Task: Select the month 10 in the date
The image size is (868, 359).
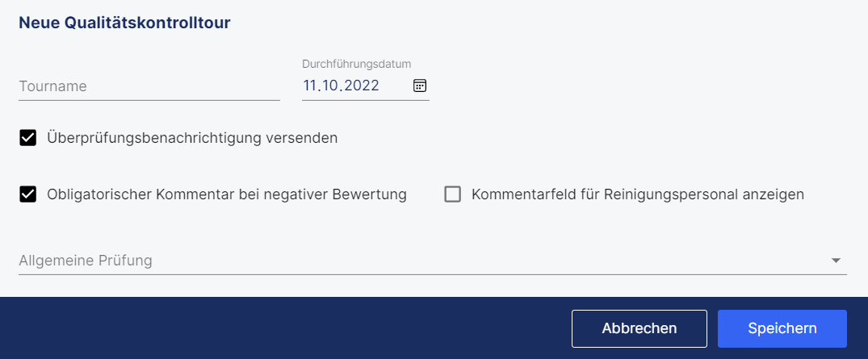Action: coord(332,86)
